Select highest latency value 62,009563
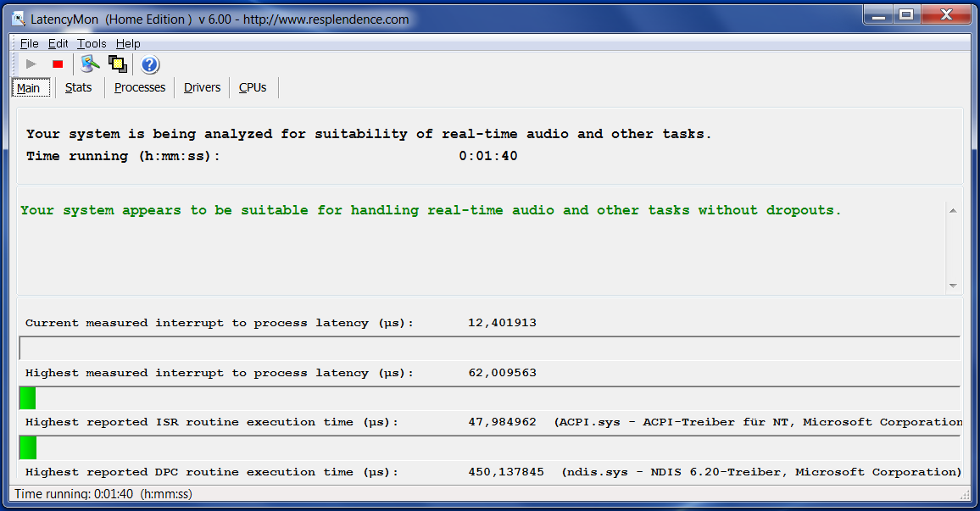The width and height of the screenshot is (980, 511). pos(503,373)
